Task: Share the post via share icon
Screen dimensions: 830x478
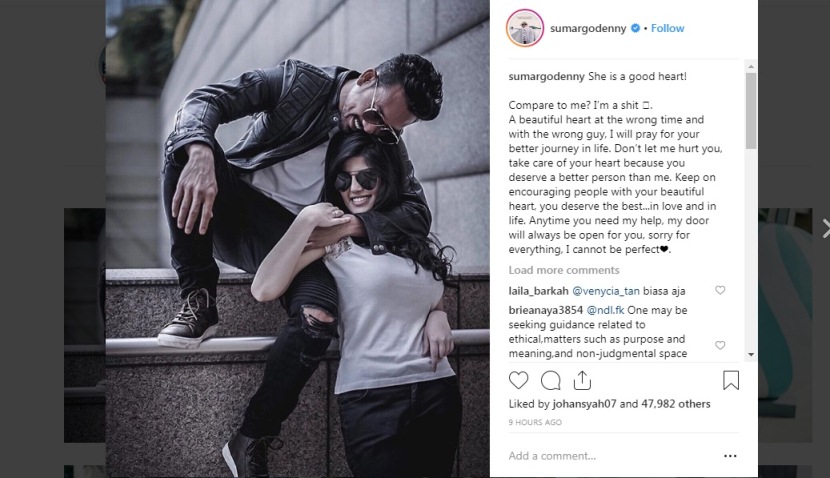Action: (582, 380)
